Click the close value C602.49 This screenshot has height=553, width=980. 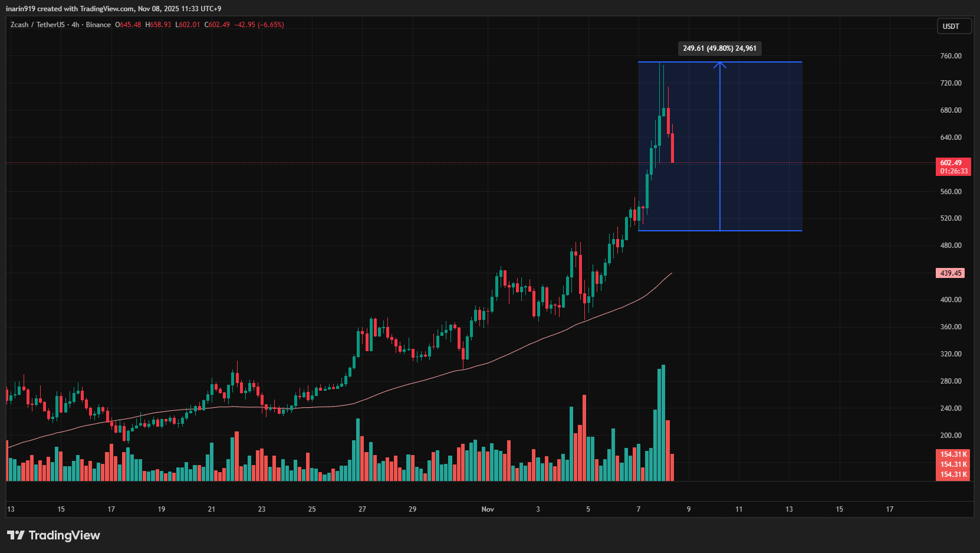(x=217, y=25)
